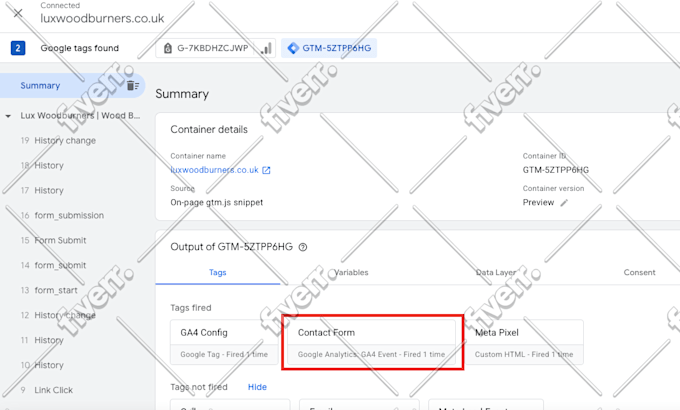Screen dimensions: 680x410
Task: Click the 'Container details' heading
Action: [x=209, y=130]
